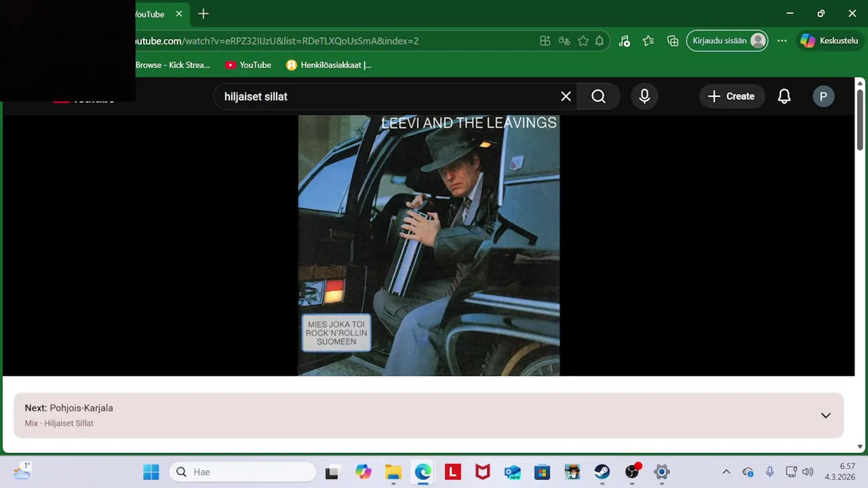
Task: Click the taskbar Hae search box
Action: [243, 472]
